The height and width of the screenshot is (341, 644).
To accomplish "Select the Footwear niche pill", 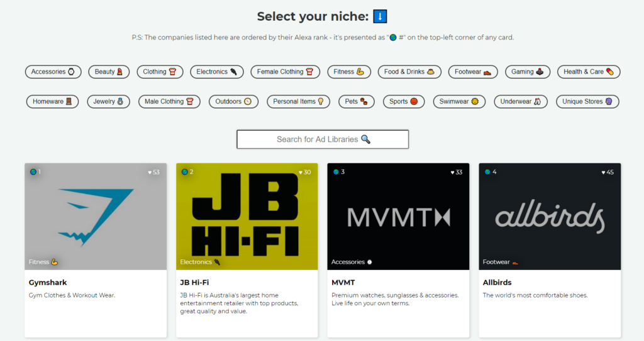I will point(473,72).
